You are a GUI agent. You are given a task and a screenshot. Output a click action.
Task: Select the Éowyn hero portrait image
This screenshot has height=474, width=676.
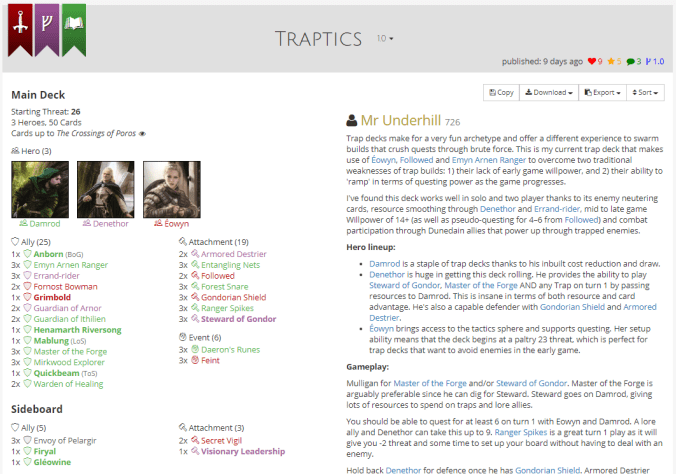[x=165, y=186]
